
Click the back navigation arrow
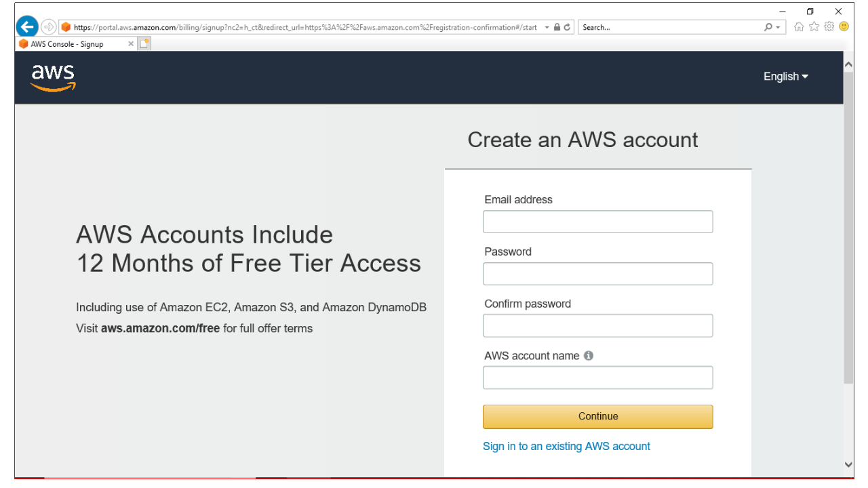[26, 26]
